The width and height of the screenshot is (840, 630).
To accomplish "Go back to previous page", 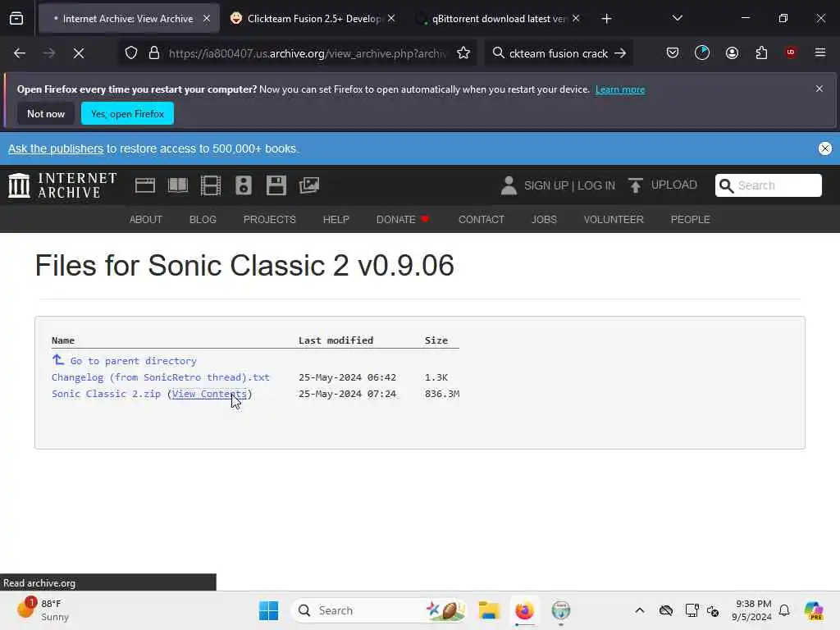I will (x=20, y=53).
